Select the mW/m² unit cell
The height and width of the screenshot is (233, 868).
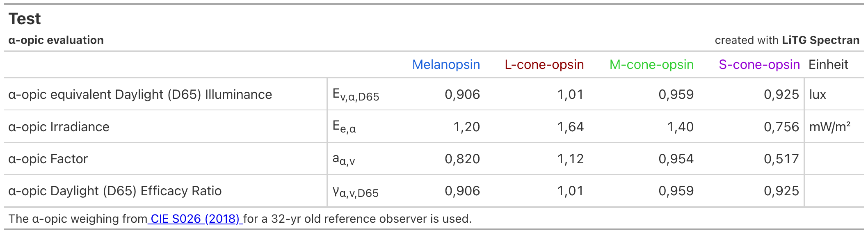[829, 127]
